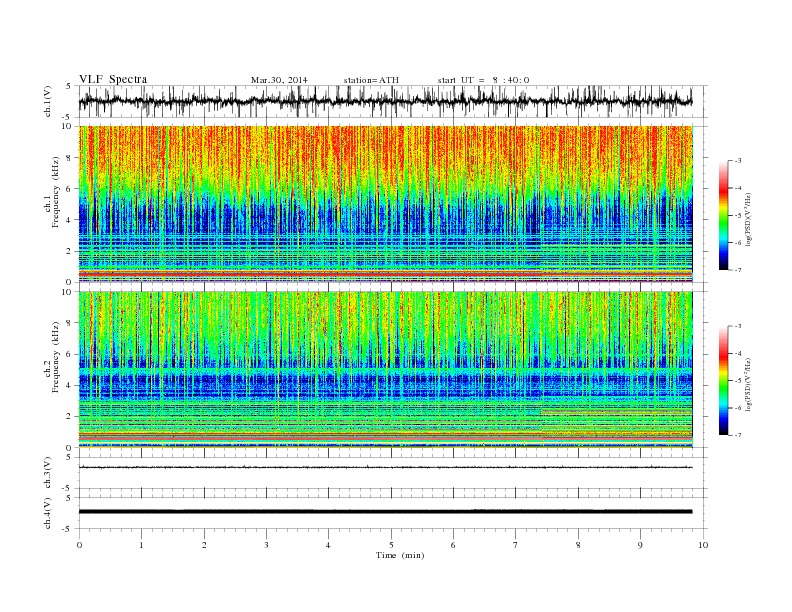This screenshot has height=612, width=792.
Task: Click the ch.3 flat waveform trace
Action: point(385,467)
